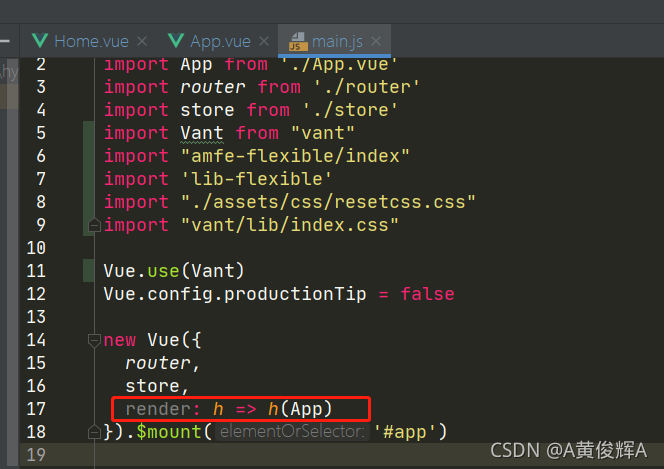This screenshot has width=664, height=469.
Task: Click line number 12 in the gutter
Action: [36, 294]
